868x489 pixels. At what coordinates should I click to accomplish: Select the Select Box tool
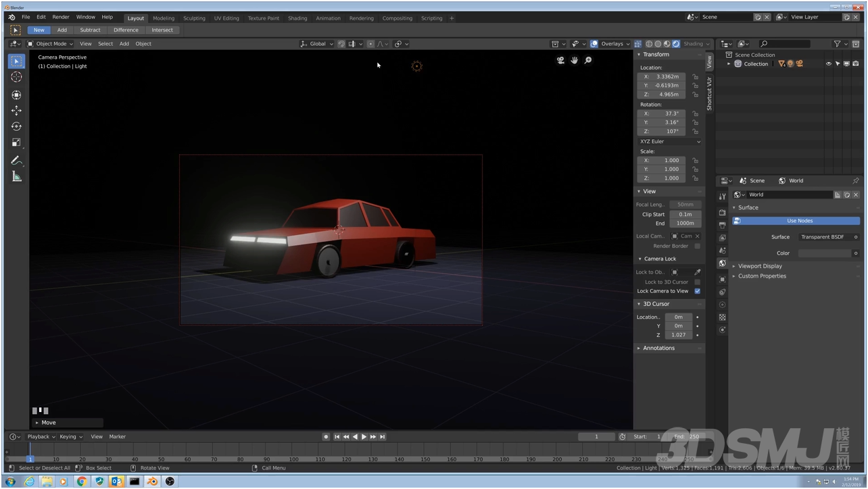pyautogui.click(x=16, y=61)
